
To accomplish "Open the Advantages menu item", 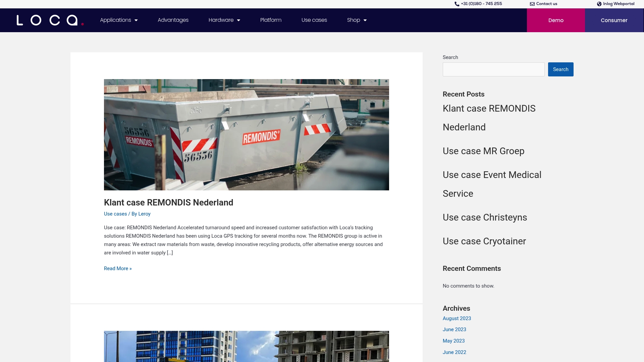I will (x=173, y=20).
